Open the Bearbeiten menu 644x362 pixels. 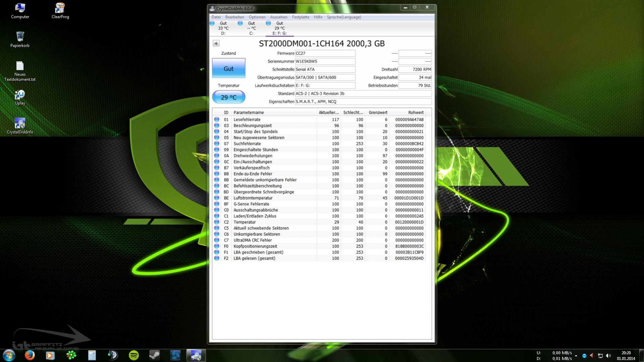[x=235, y=17]
